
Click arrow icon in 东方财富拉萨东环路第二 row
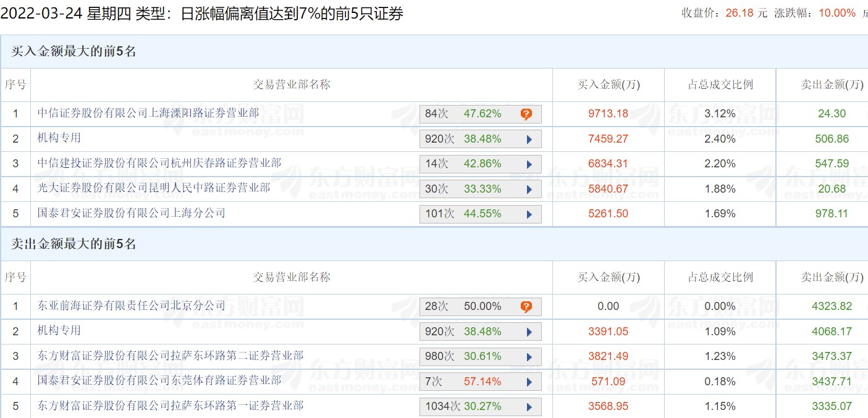pyautogui.click(x=529, y=357)
